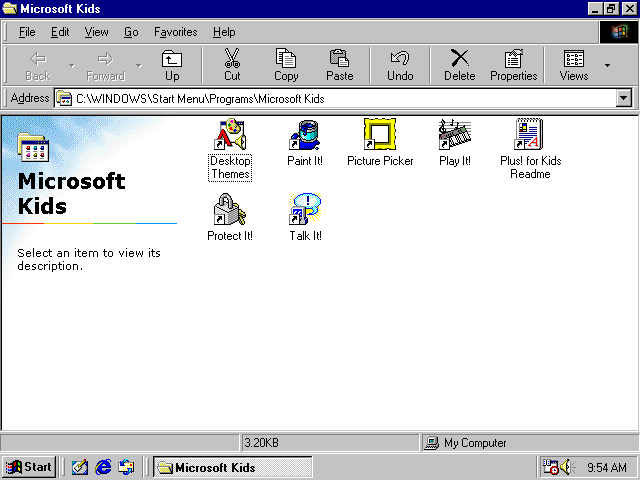
Task: Click the Start button
Action: pos(29,467)
